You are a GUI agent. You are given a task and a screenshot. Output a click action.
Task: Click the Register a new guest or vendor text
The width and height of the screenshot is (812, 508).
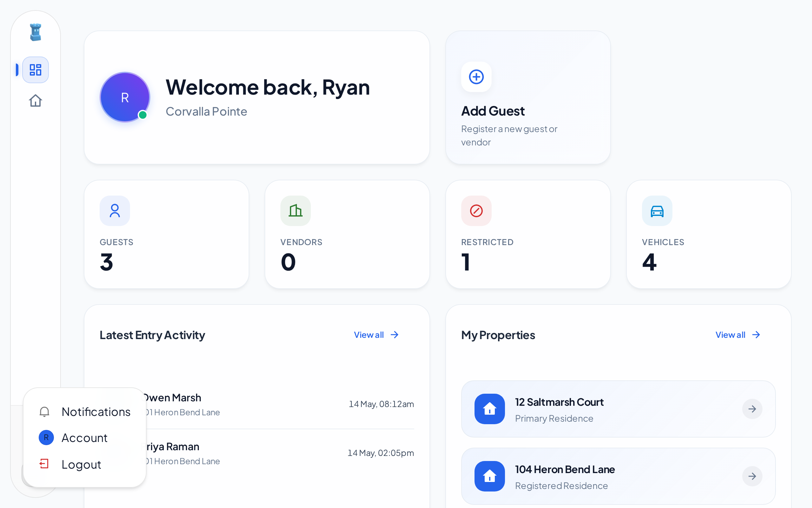[x=509, y=135]
